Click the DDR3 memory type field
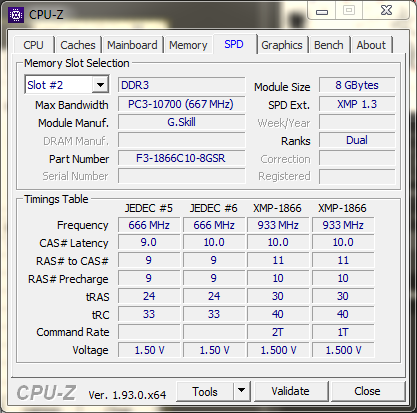The image size is (417, 413). click(x=182, y=85)
